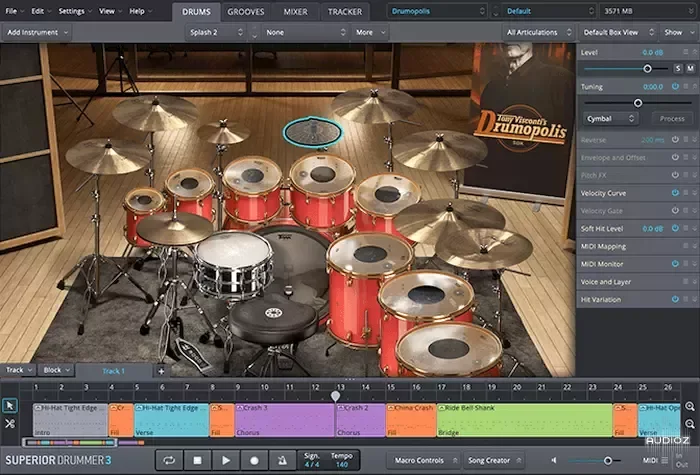This screenshot has height=475, width=700.
Task: Toggle Soft Hit Level power button
Action: [x=675, y=228]
